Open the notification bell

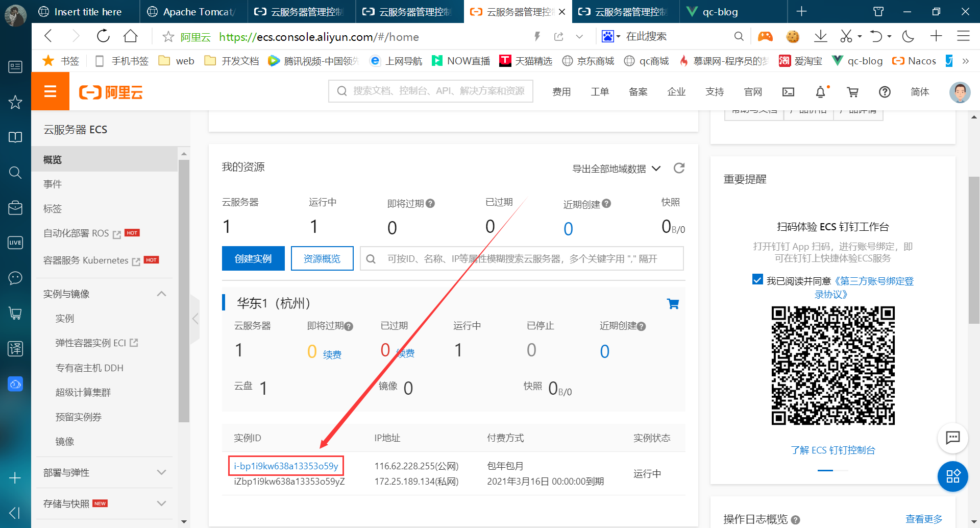tap(820, 92)
